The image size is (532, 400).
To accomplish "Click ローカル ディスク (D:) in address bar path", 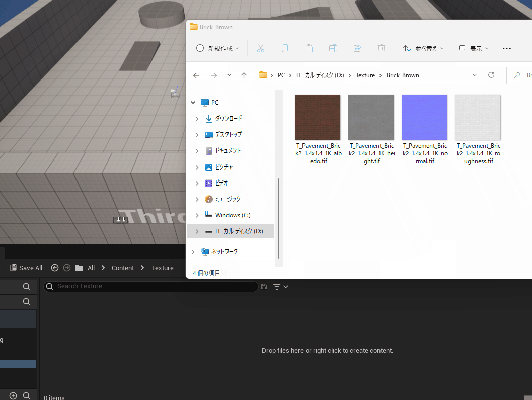I will [x=320, y=75].
